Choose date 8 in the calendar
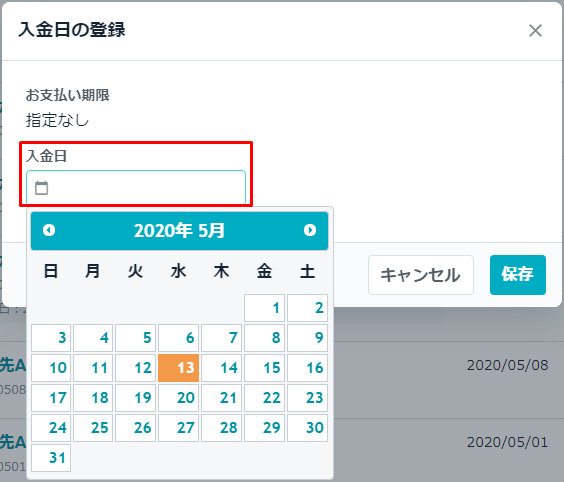 (x=264, y=338)
